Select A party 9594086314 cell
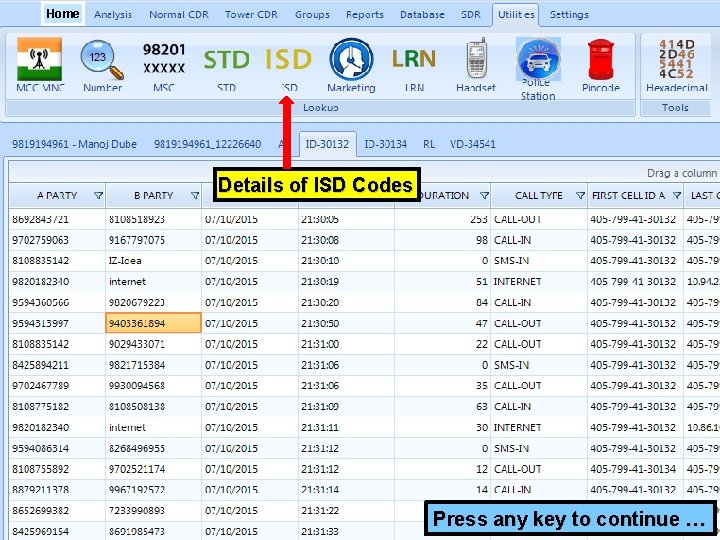Viewport: 720px width, 540px height. click(57, 448)
